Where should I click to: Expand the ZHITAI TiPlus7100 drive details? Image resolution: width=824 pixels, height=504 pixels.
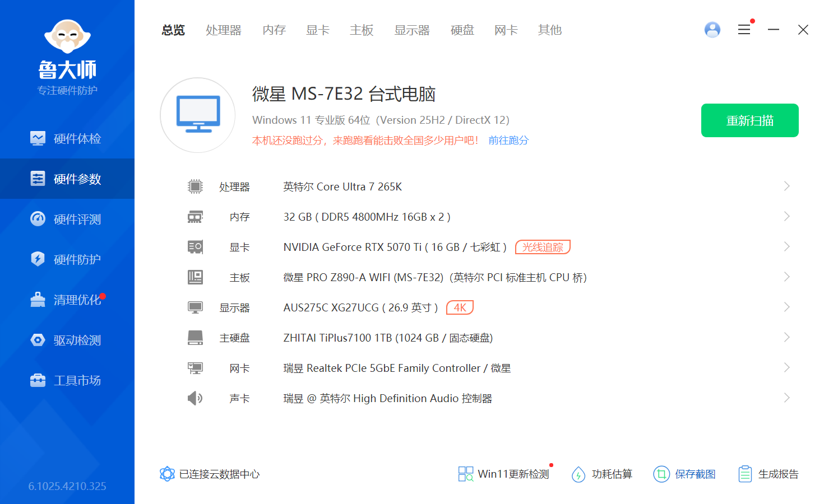pyautogui.click(x=786, y=337)
